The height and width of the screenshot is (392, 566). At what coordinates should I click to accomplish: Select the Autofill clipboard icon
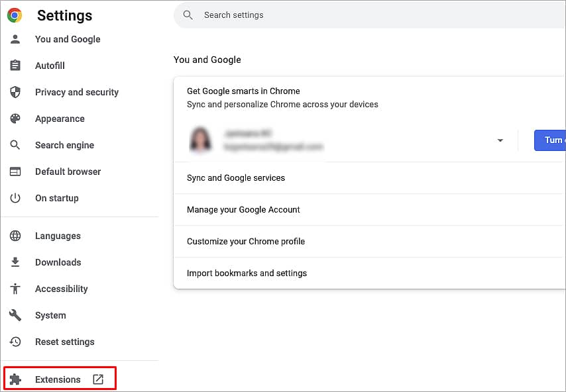tap(15, 66)
